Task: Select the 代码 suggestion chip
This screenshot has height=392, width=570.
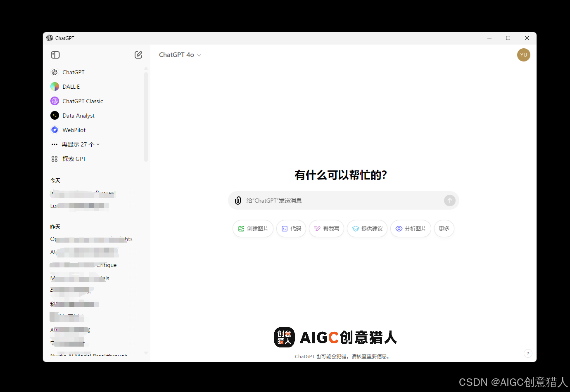Action: pos(291,229)
